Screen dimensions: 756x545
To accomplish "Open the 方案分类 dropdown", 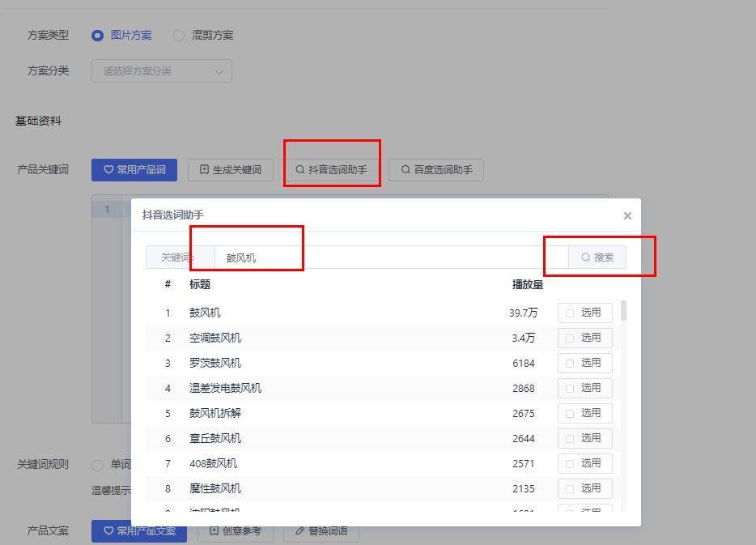I will click(162, 71).
